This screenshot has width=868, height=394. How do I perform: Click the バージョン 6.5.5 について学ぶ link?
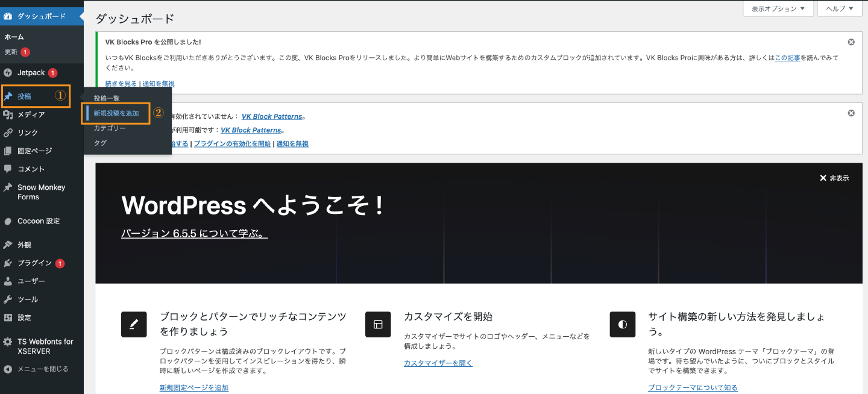pos(194,234)
